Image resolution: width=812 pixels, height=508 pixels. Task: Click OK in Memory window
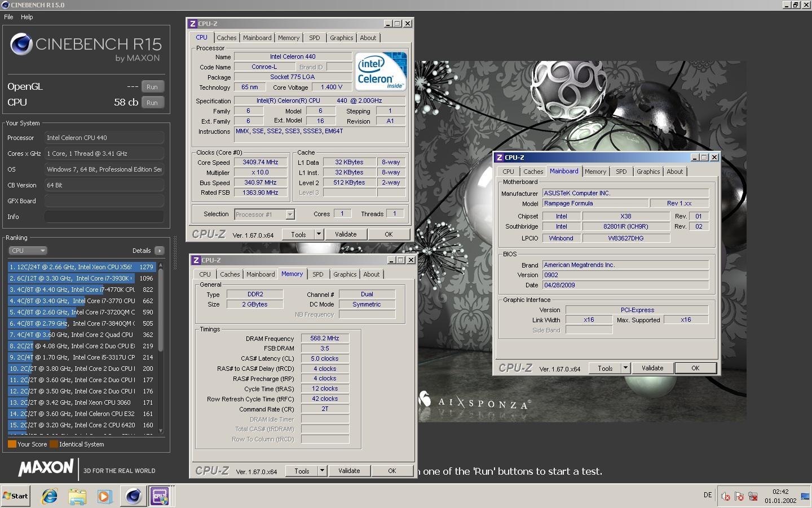[392, 471]
